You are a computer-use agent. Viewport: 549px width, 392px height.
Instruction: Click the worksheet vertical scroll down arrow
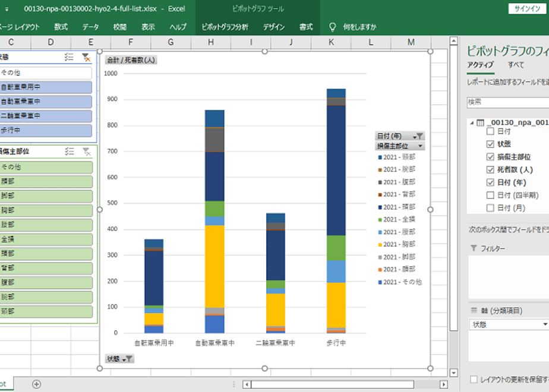453,373
